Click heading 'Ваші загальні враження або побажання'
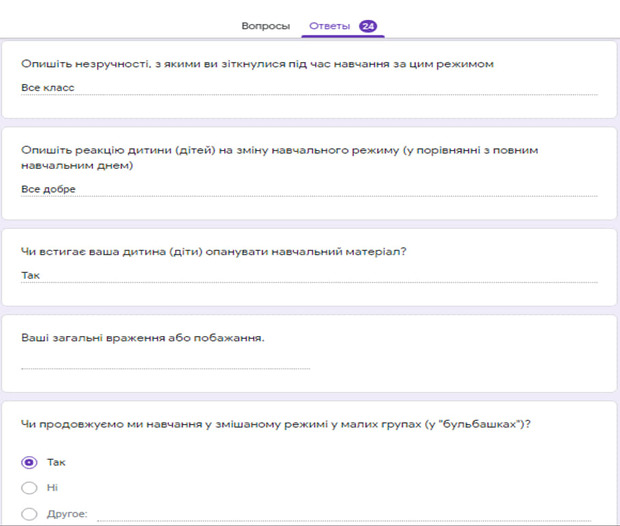Image resolution: width=620 pixels, height=526 pixels. click(x=142, y=338)
